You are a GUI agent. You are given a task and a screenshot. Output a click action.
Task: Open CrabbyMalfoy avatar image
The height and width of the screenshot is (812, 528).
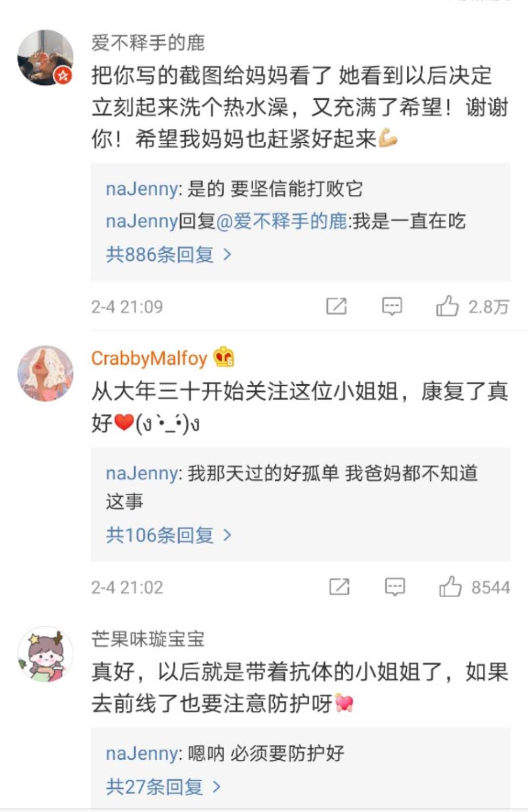point(45,373)
